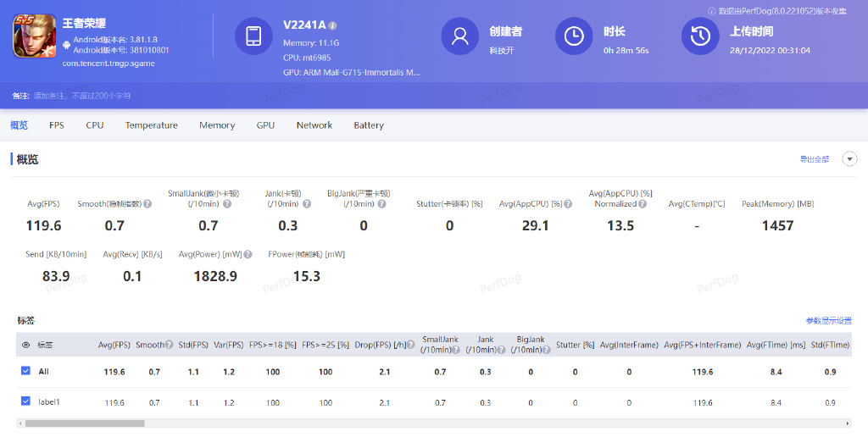The width and height of the screenshot is (868, 437).
Task: Open the Memory tab
Action: (x=217, y=125)
